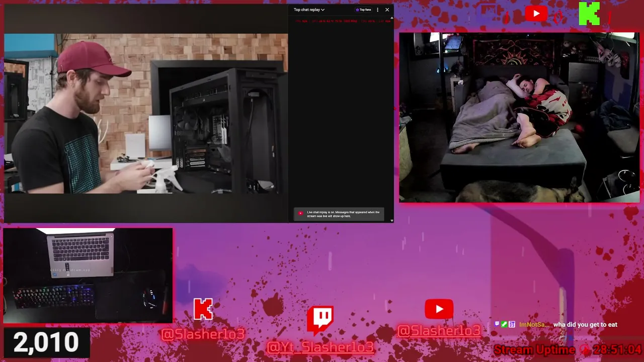Click the 2,010 viewer counter

(46, 342)
